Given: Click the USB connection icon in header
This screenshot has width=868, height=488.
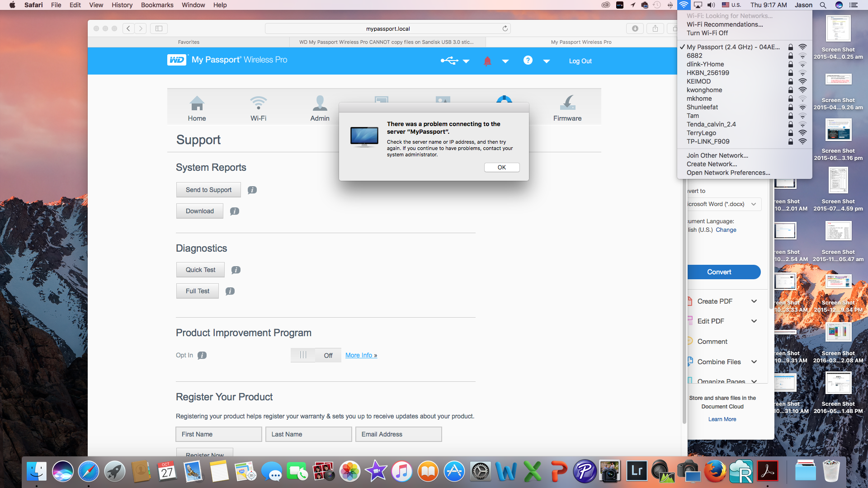Looking at the screenshot, I should coord(449,61).
